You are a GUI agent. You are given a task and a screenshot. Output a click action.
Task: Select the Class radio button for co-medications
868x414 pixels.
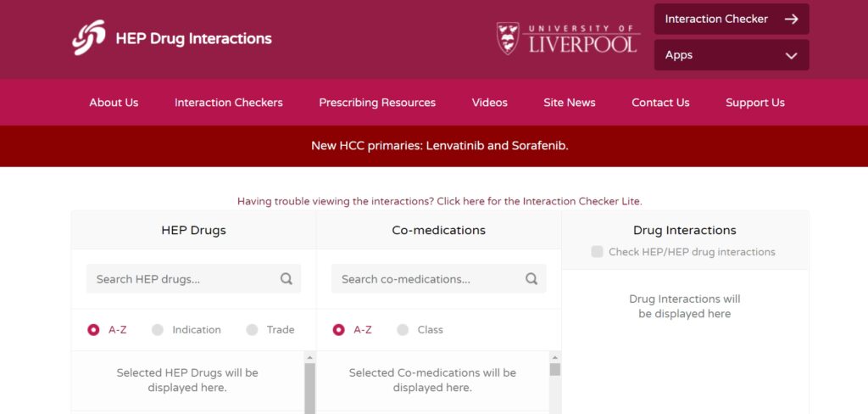tap(403, 330)
